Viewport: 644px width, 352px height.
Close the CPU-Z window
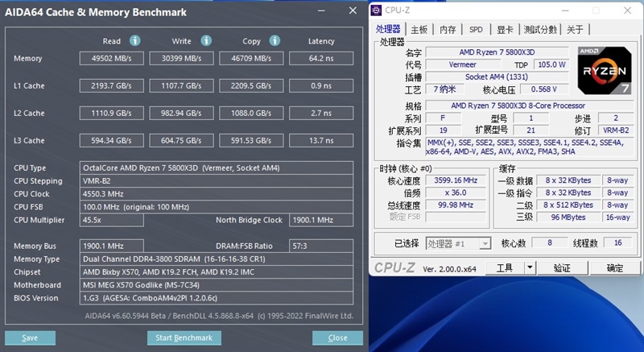point(628,10)
